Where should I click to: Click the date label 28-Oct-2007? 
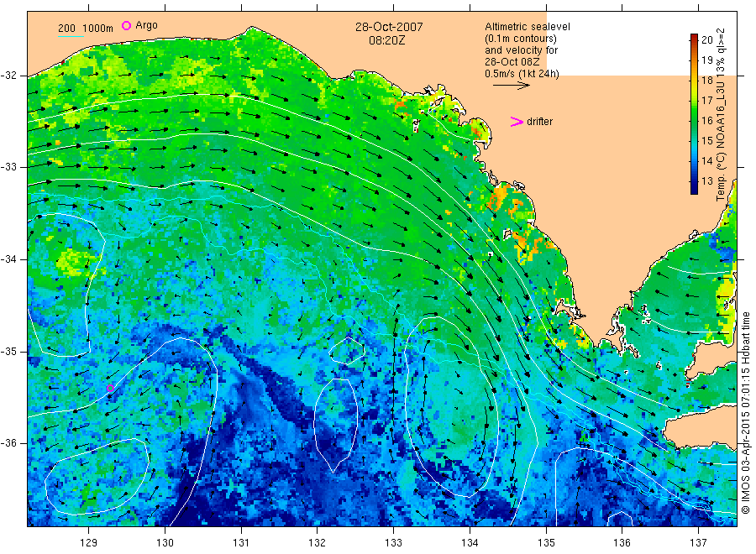pos(389,27)
